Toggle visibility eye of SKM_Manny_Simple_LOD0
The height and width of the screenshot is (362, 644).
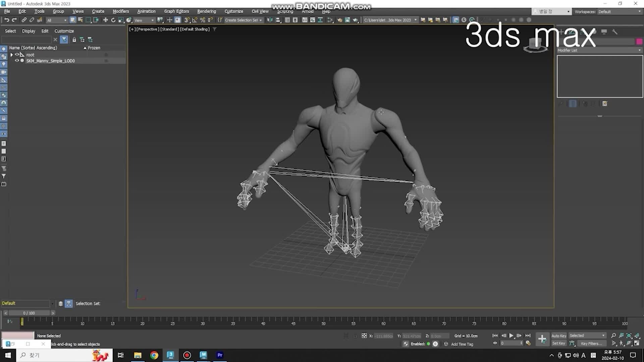[x=17, y=61]
